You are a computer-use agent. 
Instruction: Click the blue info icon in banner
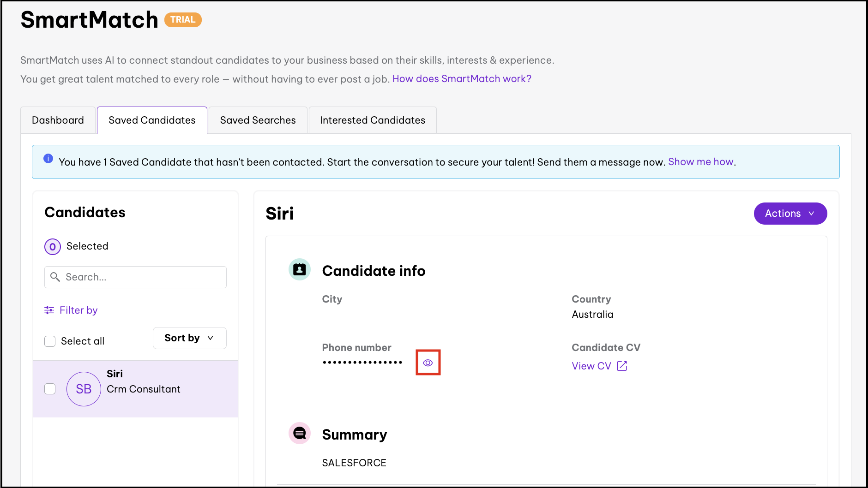point(48,159)
